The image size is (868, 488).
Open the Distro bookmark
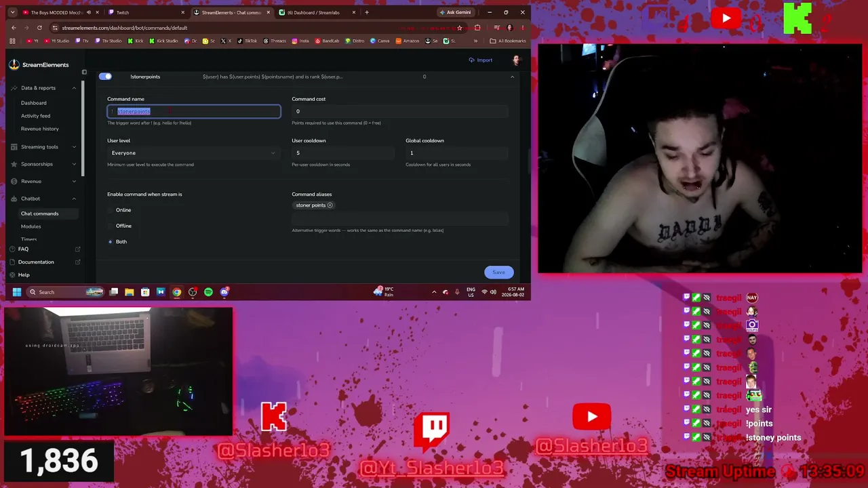click(x=355, y=41)
